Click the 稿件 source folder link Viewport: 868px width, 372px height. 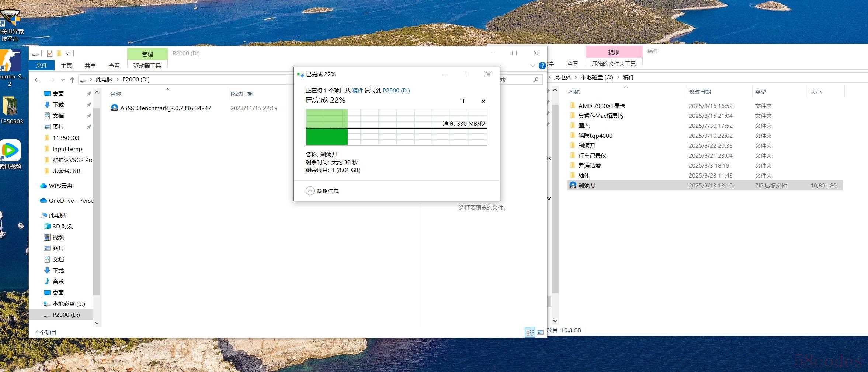click(357, 90)
